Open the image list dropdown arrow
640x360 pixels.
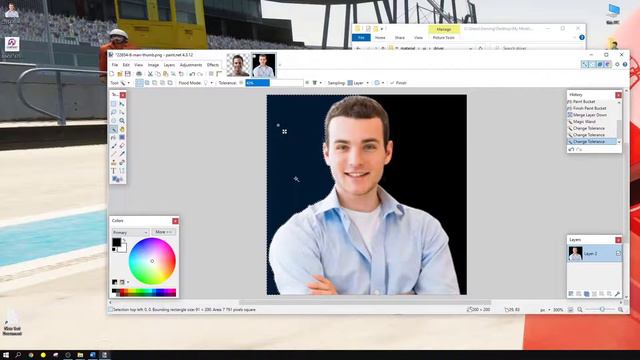(280, 65)
